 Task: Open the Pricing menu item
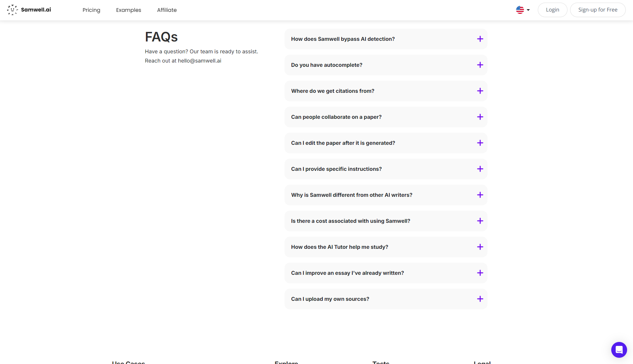[x=91, y=10]
